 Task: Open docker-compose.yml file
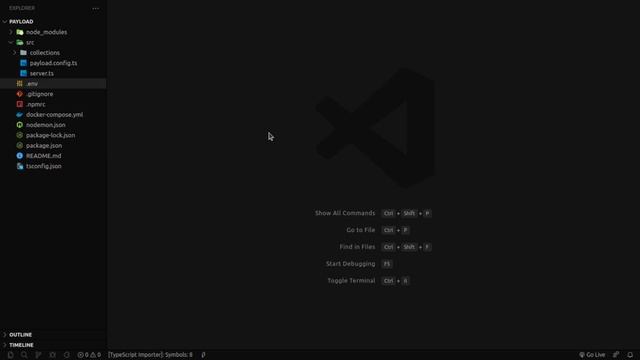tap(53, 115)
